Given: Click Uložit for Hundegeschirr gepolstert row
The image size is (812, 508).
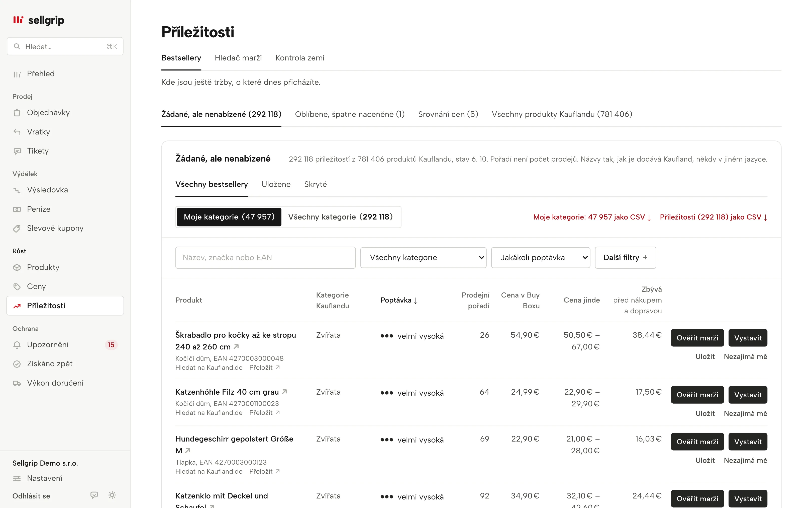Looking at the screenshot, I should pyautogui.click(x=705, y=461).
